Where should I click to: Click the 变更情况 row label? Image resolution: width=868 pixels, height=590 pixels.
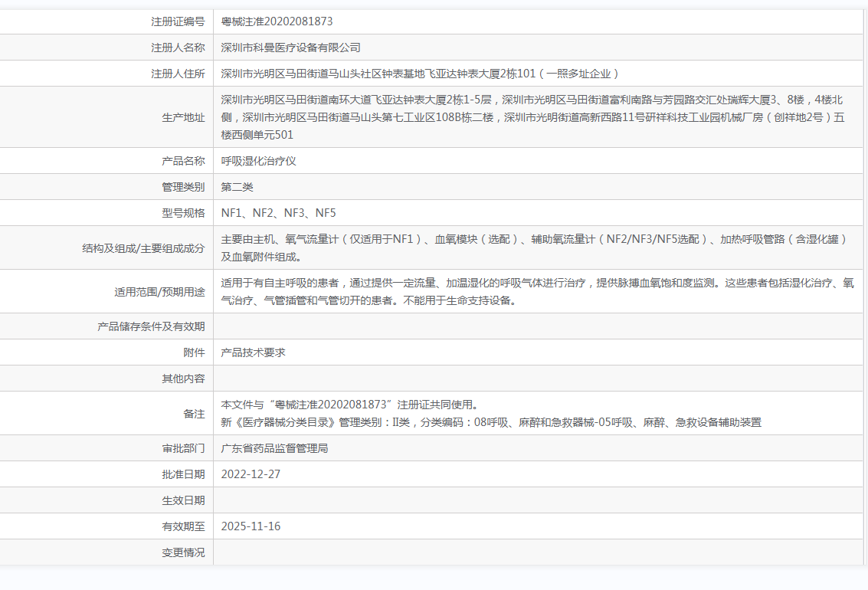(x=183, y=552)
